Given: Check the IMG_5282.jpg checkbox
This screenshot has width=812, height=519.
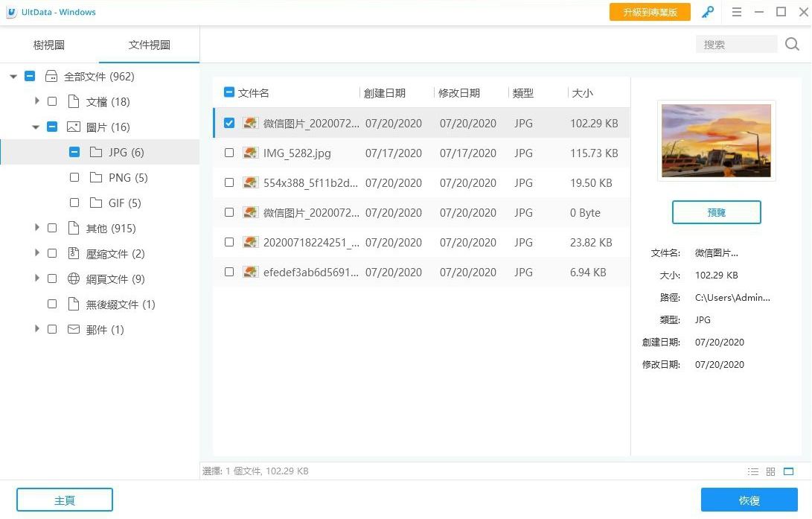Looking at the screenshot, I should tap(229, 153).
